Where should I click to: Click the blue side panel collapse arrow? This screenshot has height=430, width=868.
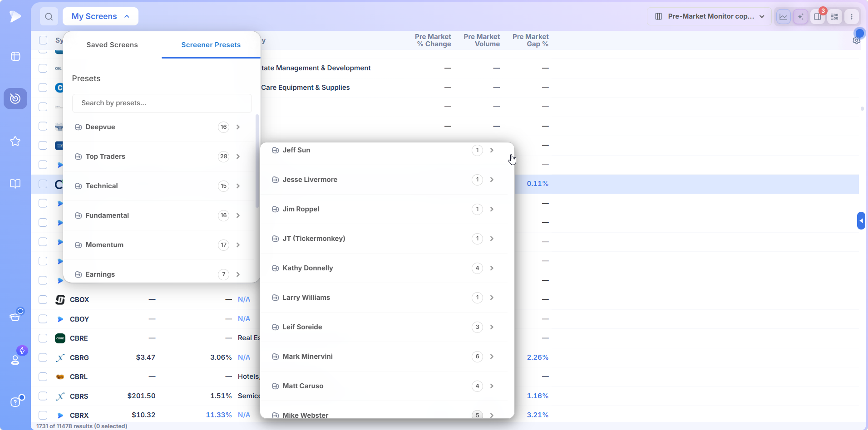click(861, 221)
